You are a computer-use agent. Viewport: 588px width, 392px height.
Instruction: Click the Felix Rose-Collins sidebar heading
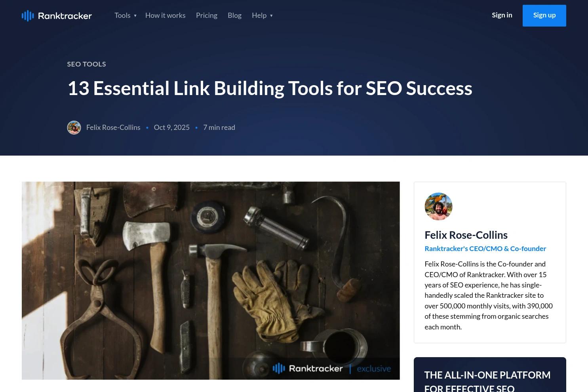tap(466, 235)
